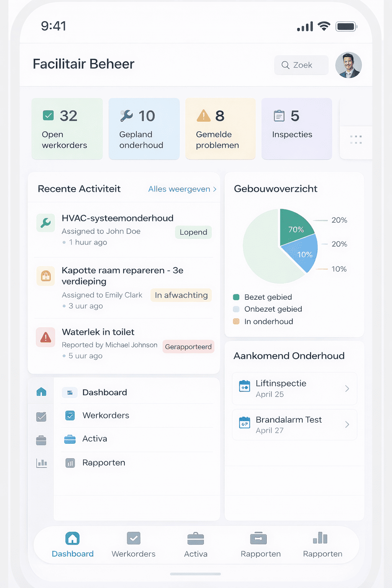Tap the user profile avatar
The image size is (392, 588).
click(x=348, y=65)
